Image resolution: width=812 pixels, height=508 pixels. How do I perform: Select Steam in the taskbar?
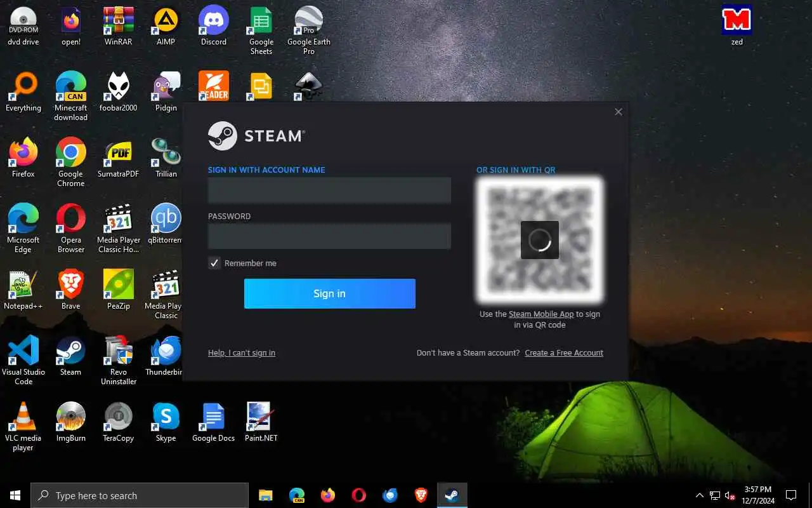pyautogui.click(x=452, y=495)
